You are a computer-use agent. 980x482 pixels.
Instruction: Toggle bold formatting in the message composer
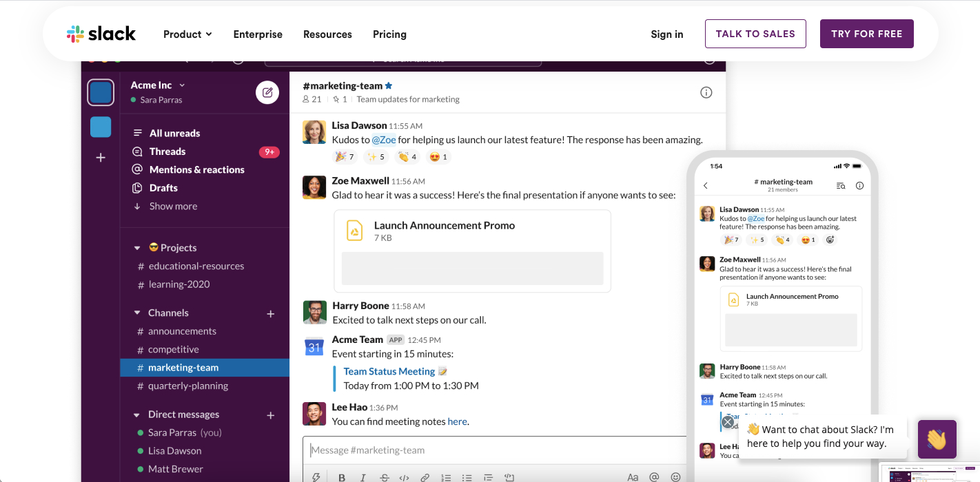[341, 476]
